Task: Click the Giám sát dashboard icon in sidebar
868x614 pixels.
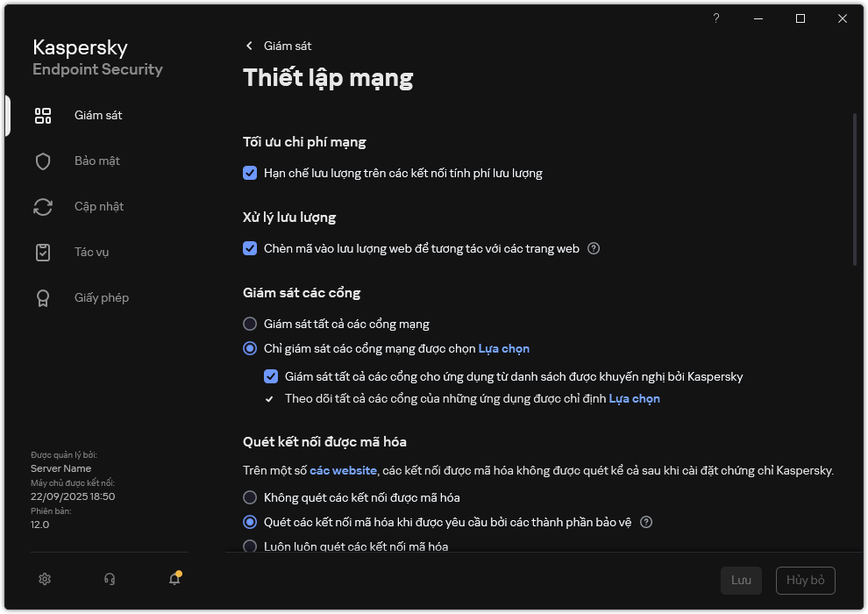Action: pos(43,116)
